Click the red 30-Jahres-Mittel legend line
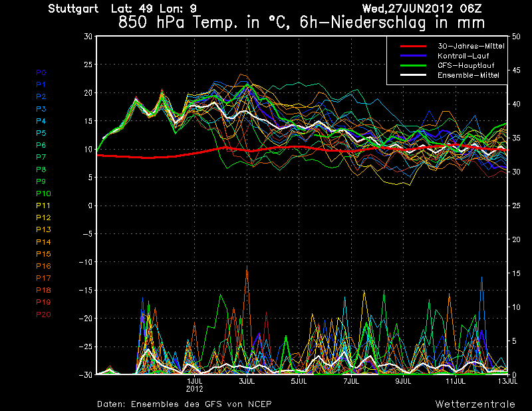This screenshot has width=532, height=411. click(413, 46)
